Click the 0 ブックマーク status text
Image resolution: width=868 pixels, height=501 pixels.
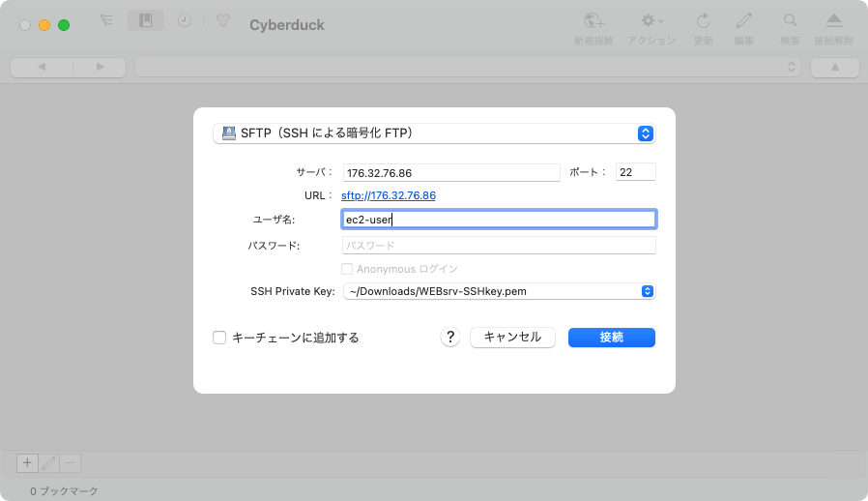point(64,491)
